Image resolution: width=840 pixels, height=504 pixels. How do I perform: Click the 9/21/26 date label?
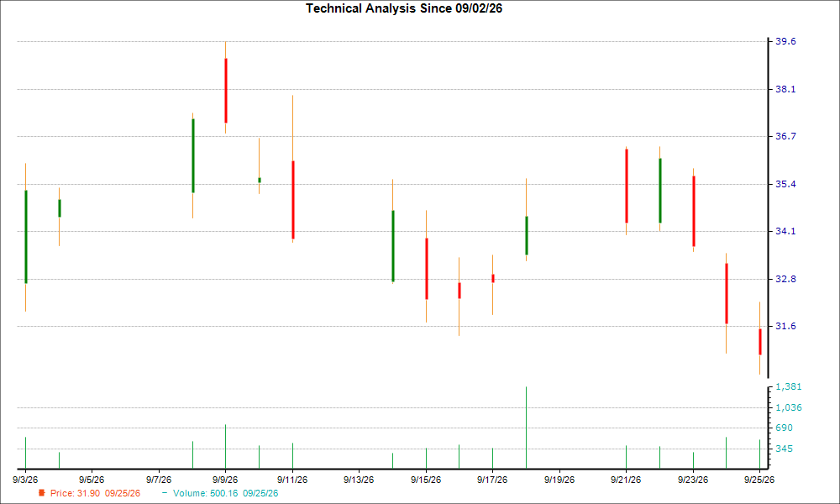626,480
